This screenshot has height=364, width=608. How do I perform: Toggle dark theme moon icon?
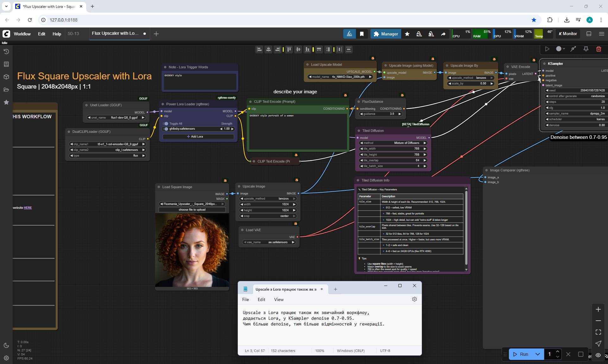pyautogui.click(x=6, y=345)
